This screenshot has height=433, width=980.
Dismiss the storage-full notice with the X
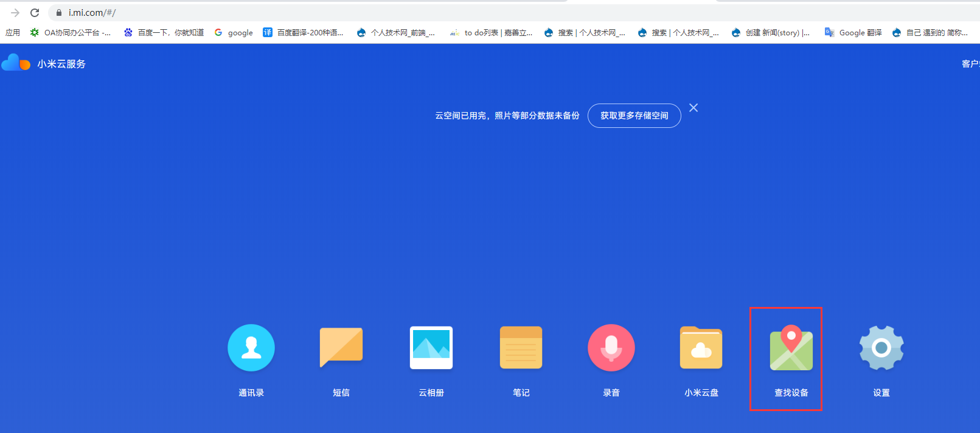(x=693, y=108)
